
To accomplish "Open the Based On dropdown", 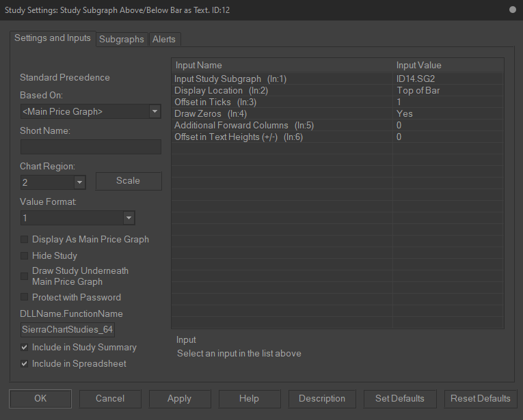I will tap(155, 111).
